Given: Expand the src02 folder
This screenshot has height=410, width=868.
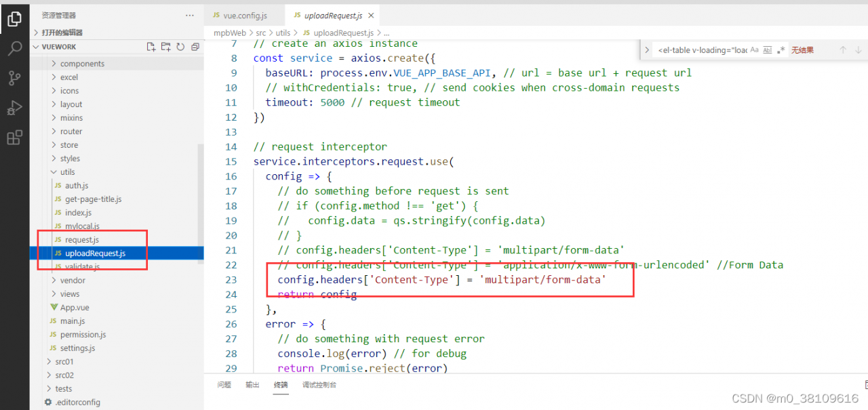Looking at the screenshot, I should pos(49,375).
